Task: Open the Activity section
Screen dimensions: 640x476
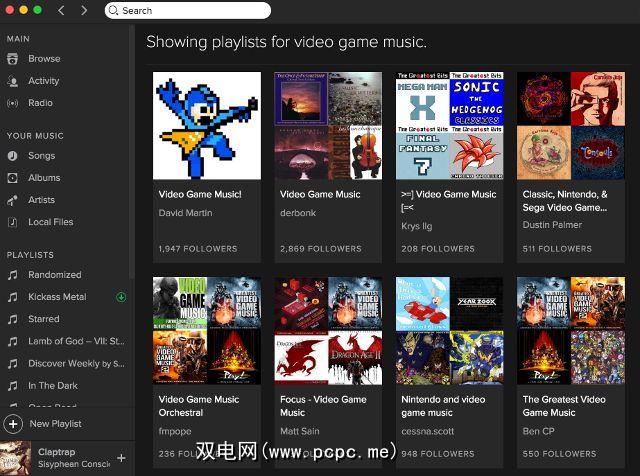Action: click(44, 81)
